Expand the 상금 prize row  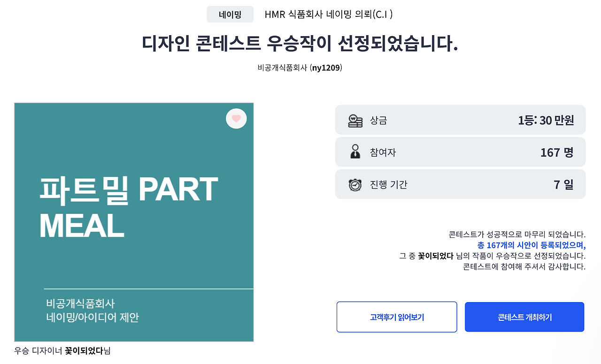460,120
